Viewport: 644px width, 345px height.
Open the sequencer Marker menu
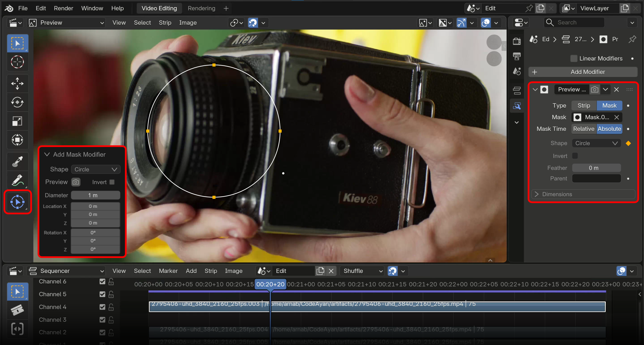(168, 271)
